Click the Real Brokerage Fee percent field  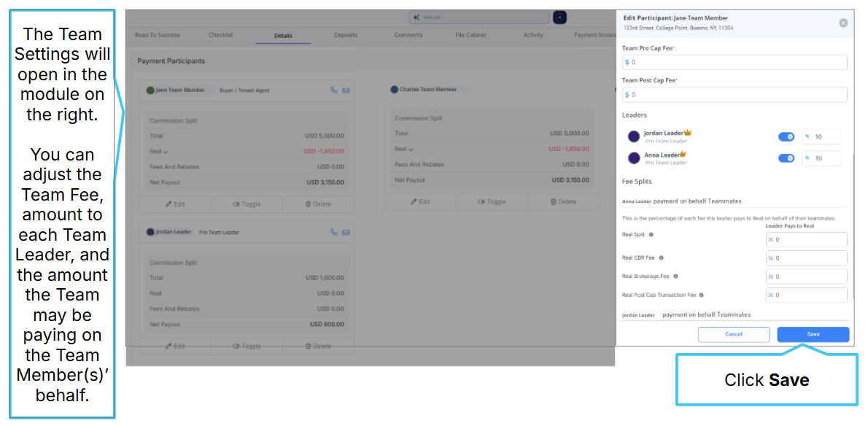[x=807, y=276]
